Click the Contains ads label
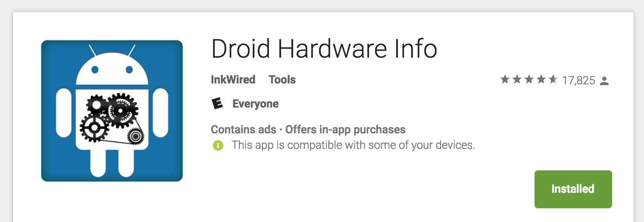Viewport: 644px width, 222px height. coord(243,129)
